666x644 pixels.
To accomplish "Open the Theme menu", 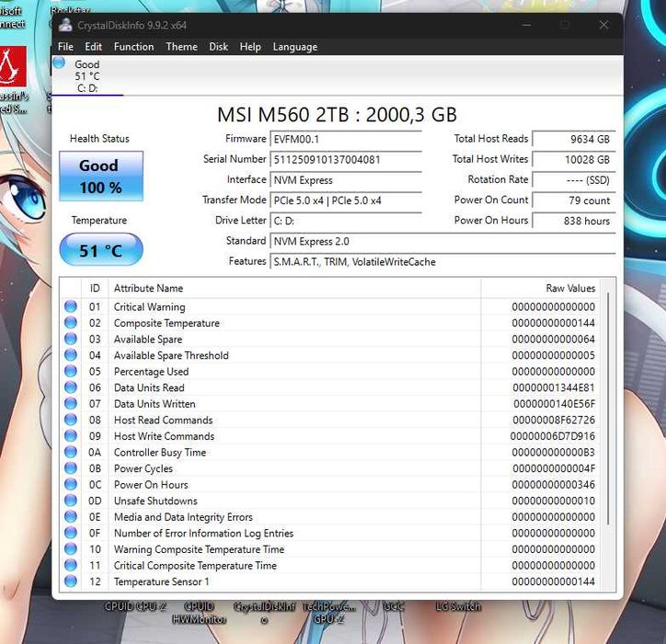I will [x=181, y=47].
